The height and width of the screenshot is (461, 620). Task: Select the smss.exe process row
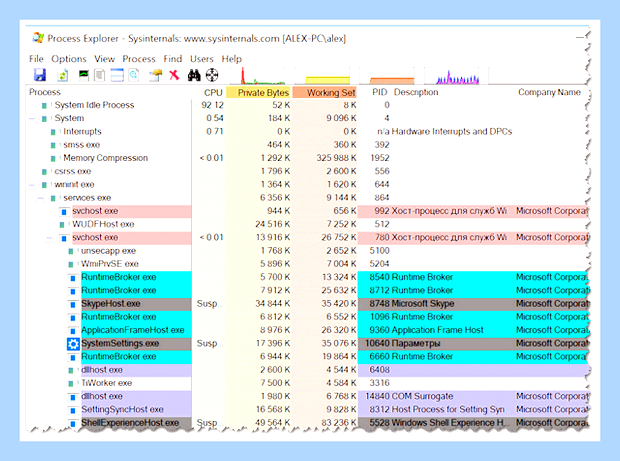[x=307, y=145]
